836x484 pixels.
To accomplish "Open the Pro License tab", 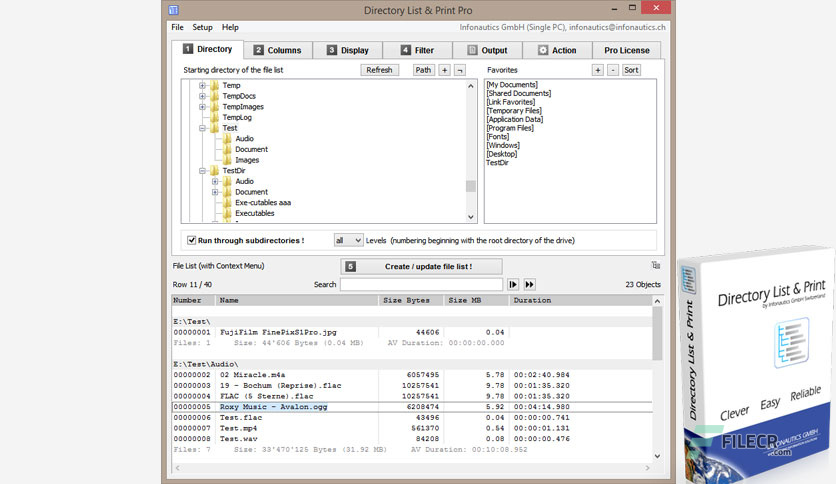I will pyautogui.click(x=626, y=50).
